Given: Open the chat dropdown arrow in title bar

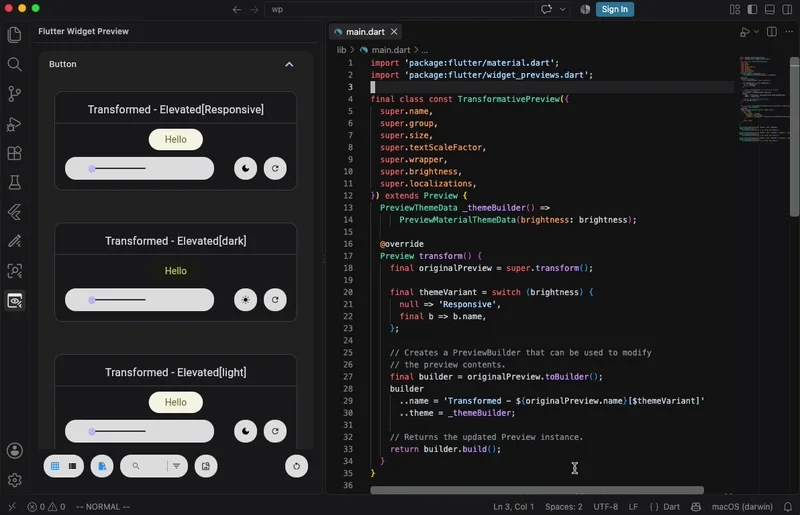Looking at the screenshot, I should click(x=562, y=9).
